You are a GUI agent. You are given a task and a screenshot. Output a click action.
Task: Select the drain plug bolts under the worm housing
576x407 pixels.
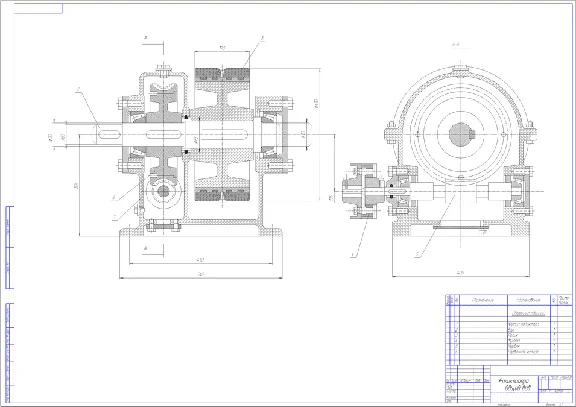pyautogui.click(x=163, y=225)
